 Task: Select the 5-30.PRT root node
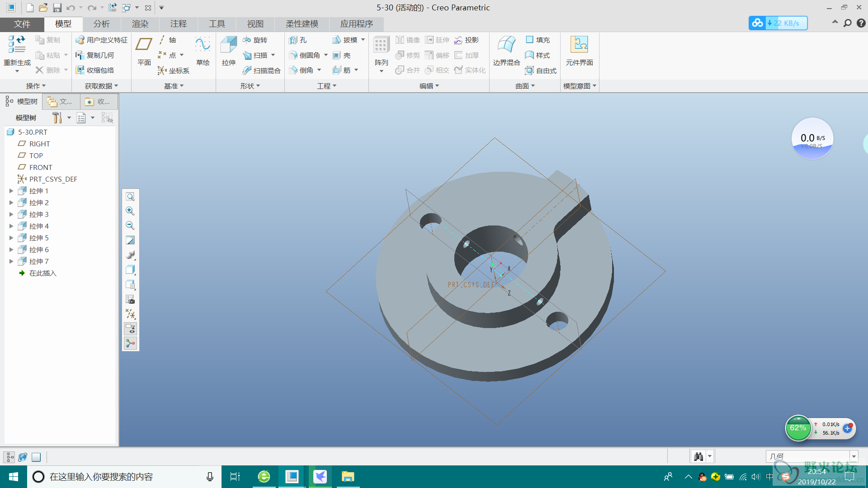(x=27, y=132)
